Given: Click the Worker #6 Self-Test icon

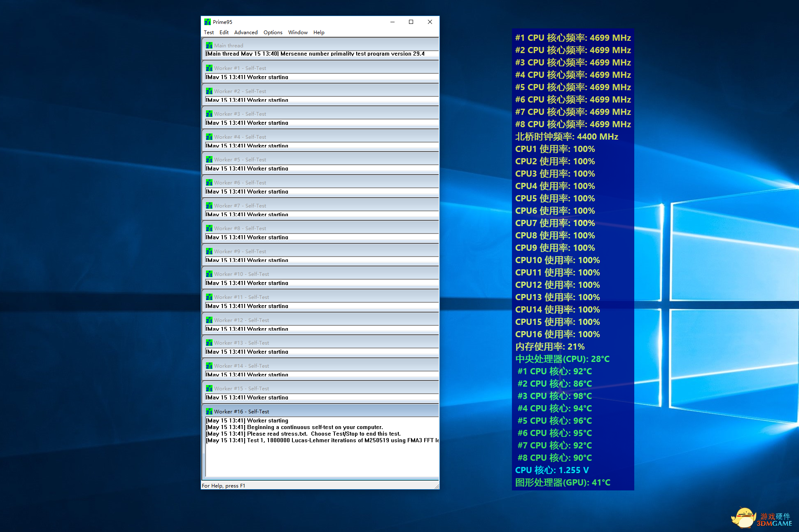Looking at the screenshot, I should (x=209, y=182).
